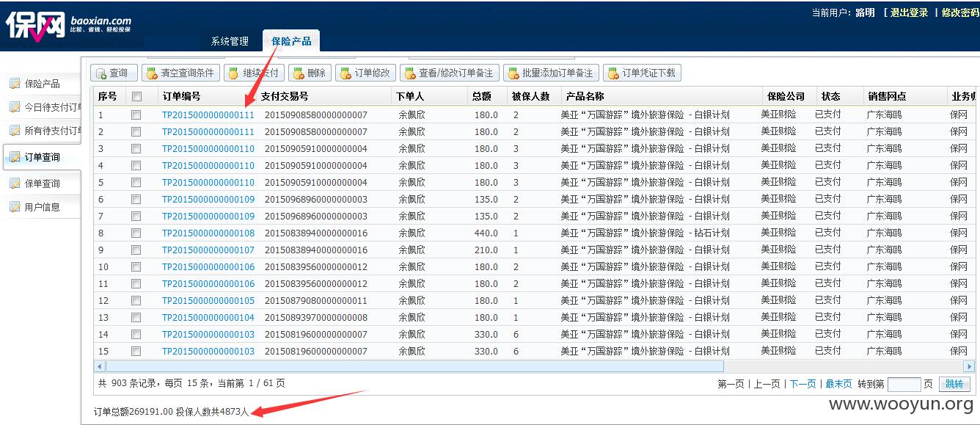Check the box for row 15
The width and height of the screenshot is (980, 425).
click(x=136, y=352)
